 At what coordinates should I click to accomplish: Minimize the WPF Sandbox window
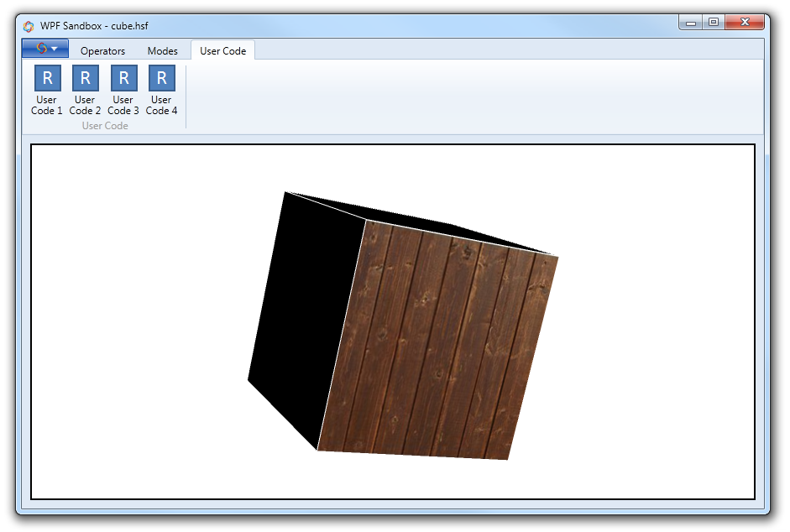coord(691,23)
